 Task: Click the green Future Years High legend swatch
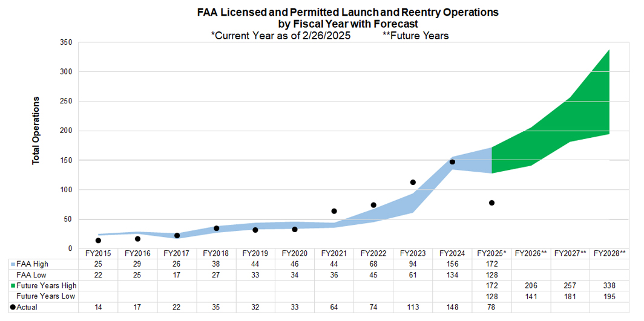point(13,286)
